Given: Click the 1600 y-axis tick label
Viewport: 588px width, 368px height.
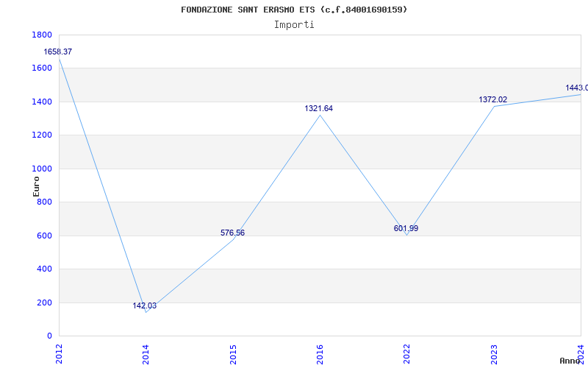Looking at the screenshot, I should (42, 68).
